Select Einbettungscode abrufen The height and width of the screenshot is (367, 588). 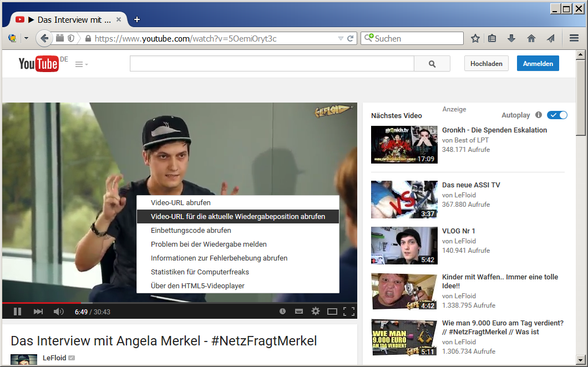tap(238, 230)
